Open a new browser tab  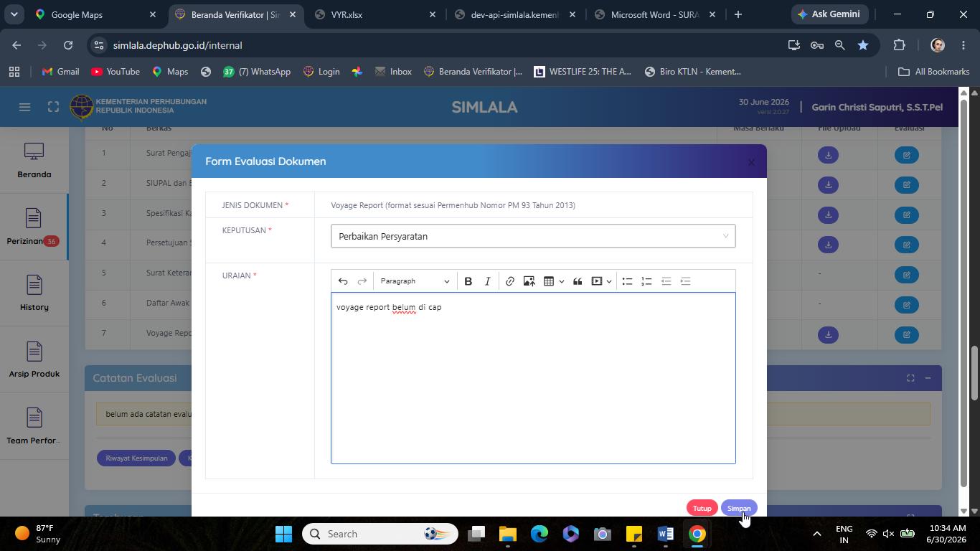pos(738,14)
